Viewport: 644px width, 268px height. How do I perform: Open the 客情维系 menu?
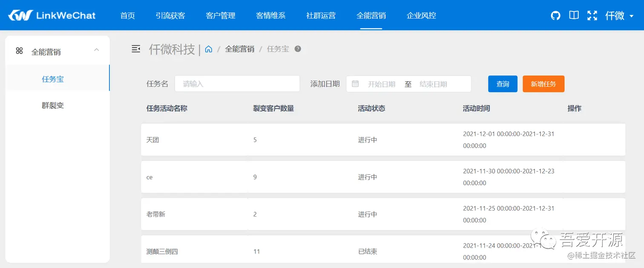coord(271,16)
